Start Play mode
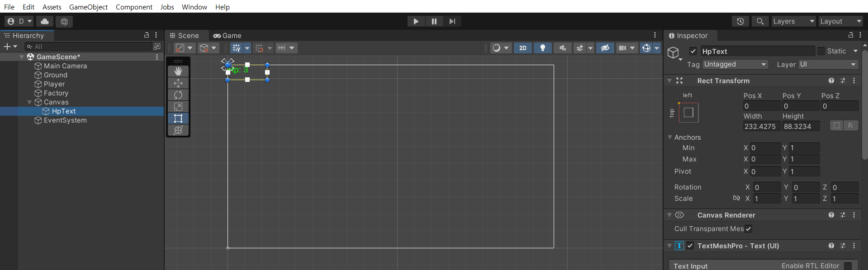 coord(416,21)
